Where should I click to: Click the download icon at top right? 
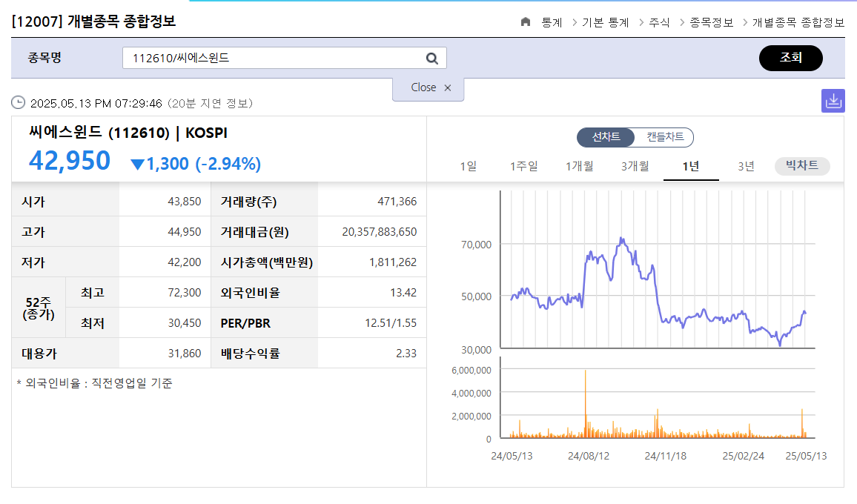point(833,100)
